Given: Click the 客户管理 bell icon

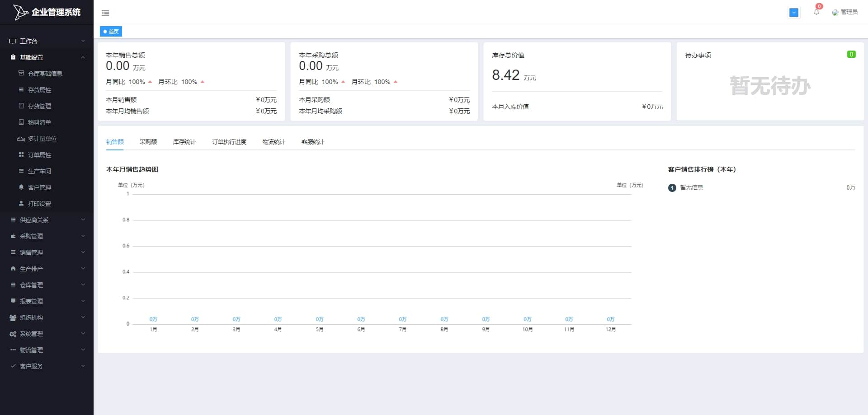Looking at the screenshot, I should [21, 187].
